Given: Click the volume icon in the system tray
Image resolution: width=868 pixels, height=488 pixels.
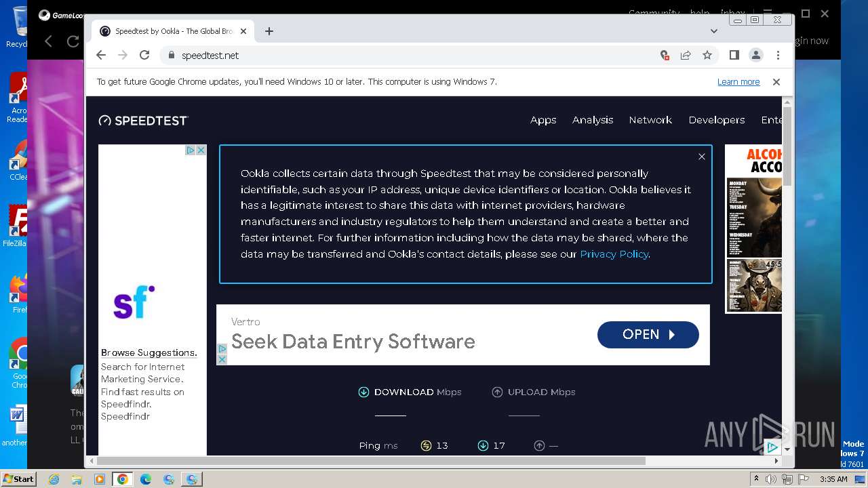Looking at the screenshot, I should click(771, 479).
